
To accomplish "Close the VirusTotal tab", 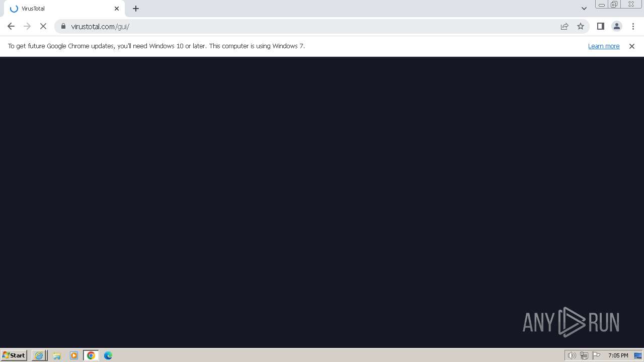I will [x=117, y=9].
